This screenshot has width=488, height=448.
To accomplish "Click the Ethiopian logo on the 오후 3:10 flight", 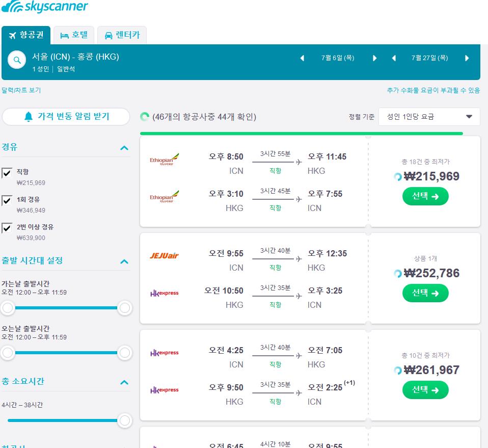I will [165, 196].
